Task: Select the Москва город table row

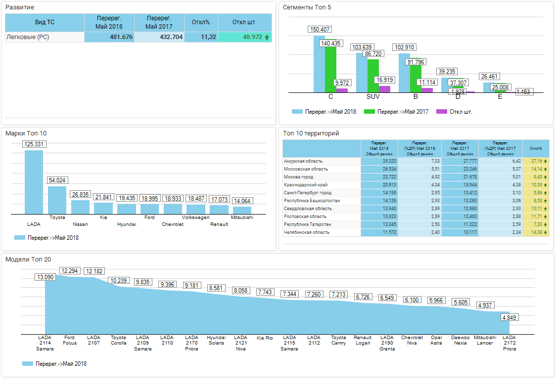Action: point(322,177)
